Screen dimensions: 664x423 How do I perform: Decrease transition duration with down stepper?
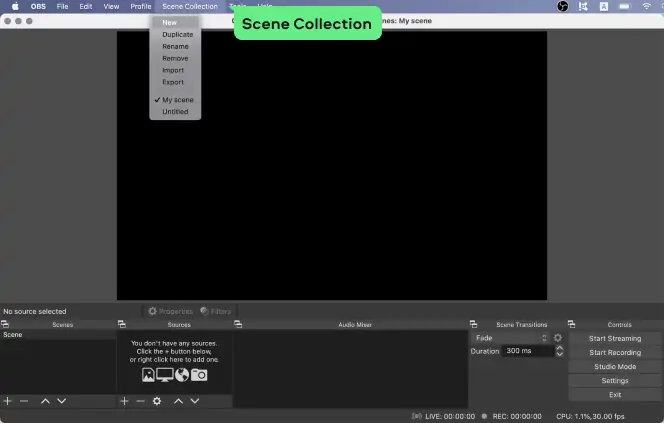(560, 354)
